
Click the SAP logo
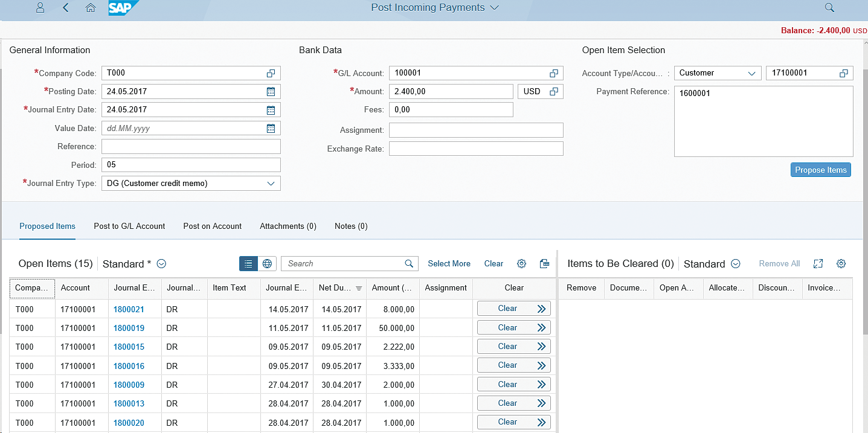point(123,8)
